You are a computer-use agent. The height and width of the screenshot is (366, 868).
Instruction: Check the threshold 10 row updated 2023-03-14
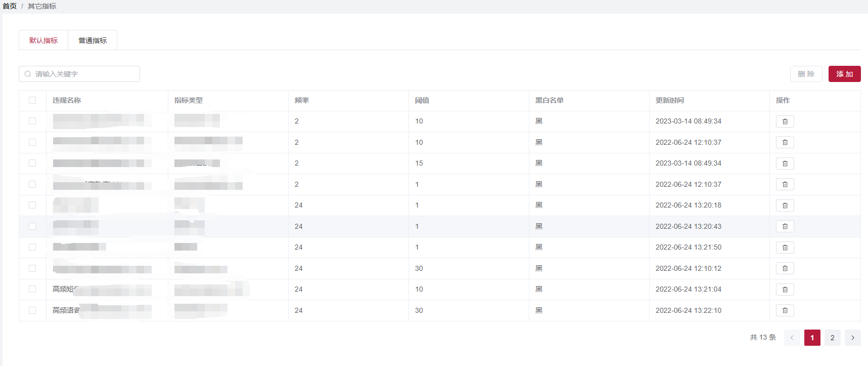[x=32, y=121]
